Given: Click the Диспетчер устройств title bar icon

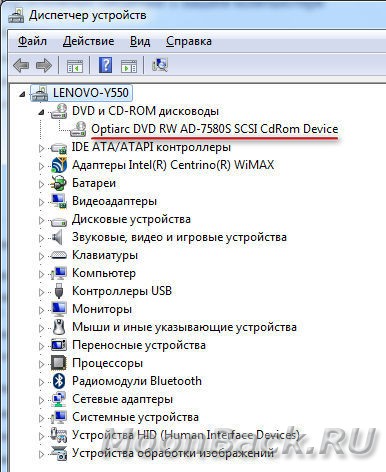Looking at the screenshot, I should tap(15, 15).
